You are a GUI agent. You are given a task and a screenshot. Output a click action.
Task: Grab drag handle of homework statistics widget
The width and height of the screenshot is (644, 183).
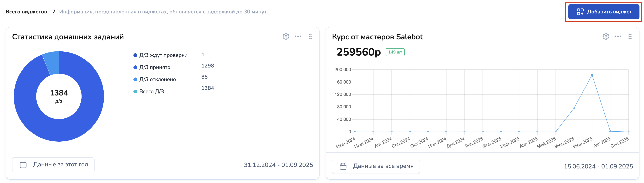tap(310, 36)
